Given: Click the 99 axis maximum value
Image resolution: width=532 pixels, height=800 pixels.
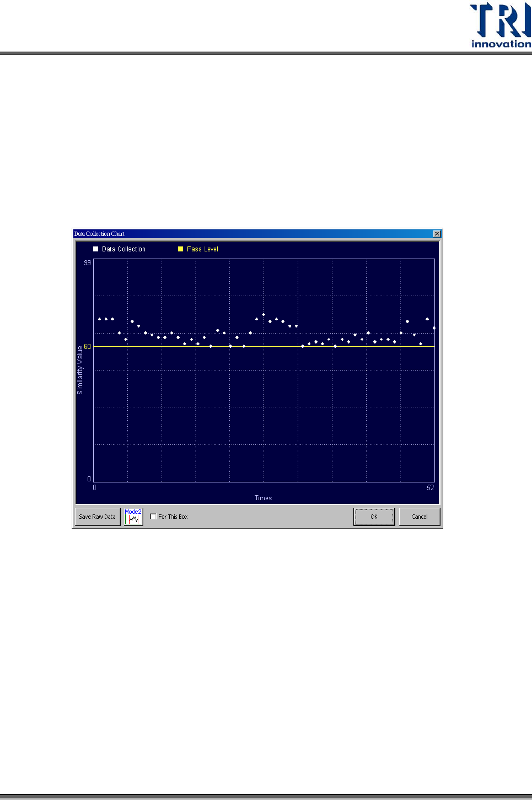Looking at the screenshot, I should pos(87,262).
